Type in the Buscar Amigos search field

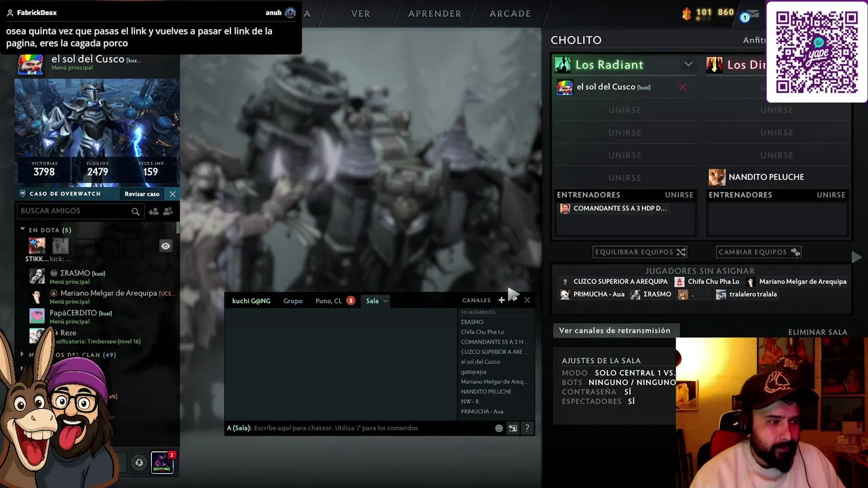79,211
